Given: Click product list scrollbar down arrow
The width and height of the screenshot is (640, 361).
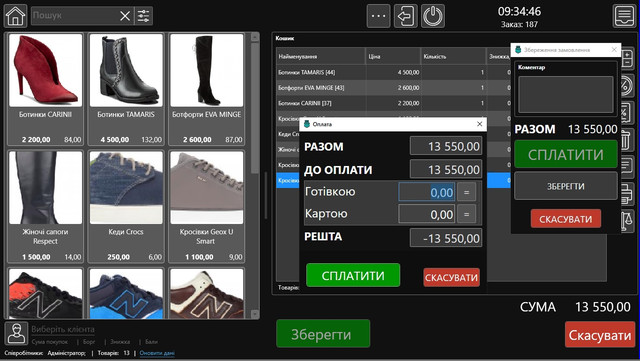Looking at the screenshot, I should pos(255,314).
